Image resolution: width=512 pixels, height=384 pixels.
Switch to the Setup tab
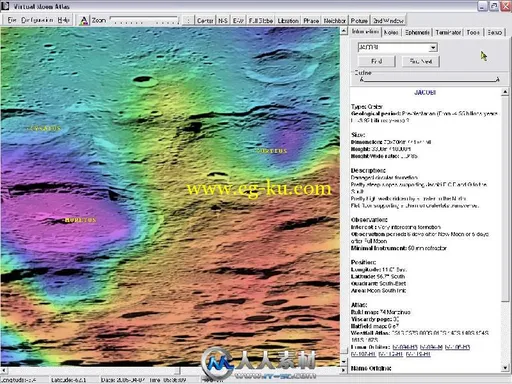pos(494,32)
